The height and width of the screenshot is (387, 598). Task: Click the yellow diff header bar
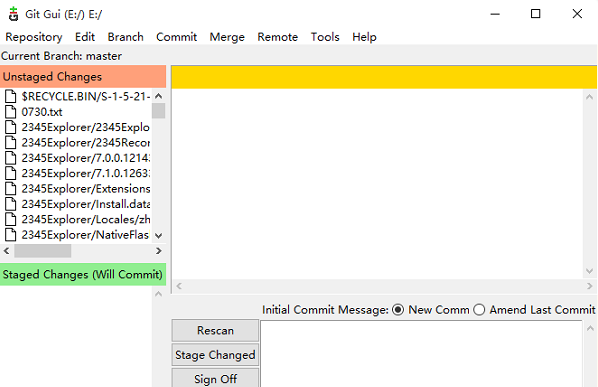click(384, 77)
